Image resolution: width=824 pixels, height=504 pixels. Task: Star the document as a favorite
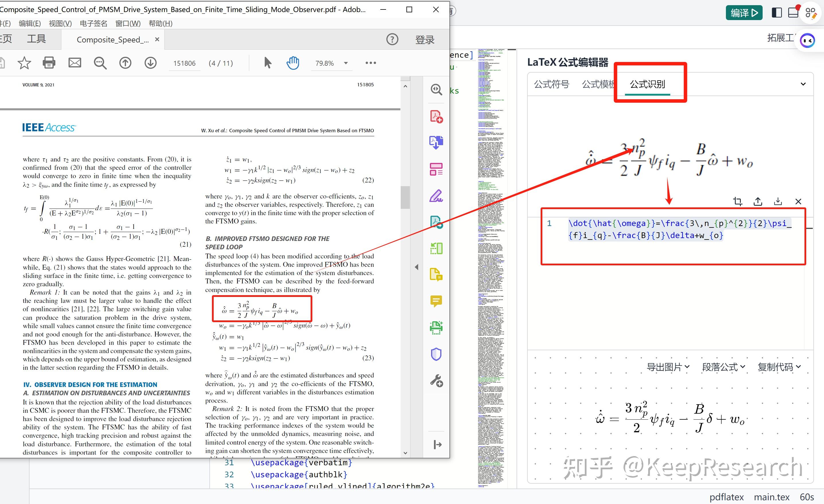click(24, 63)
